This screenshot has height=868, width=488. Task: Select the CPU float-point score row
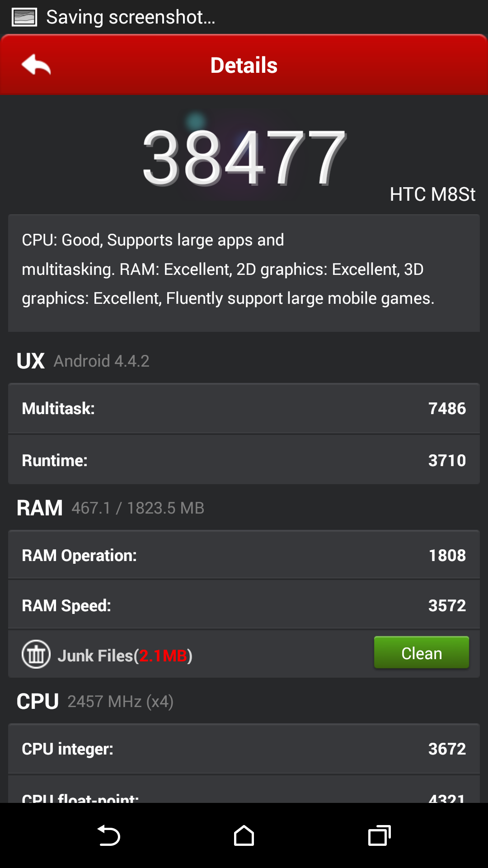pyautogui.click(x=244, y=790)
